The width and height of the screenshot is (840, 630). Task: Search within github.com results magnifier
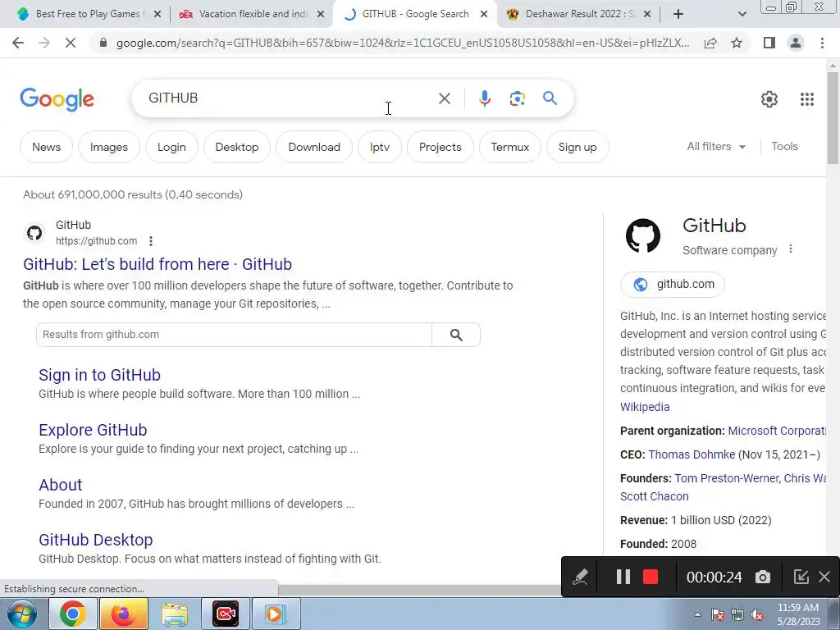click(456, 335)
